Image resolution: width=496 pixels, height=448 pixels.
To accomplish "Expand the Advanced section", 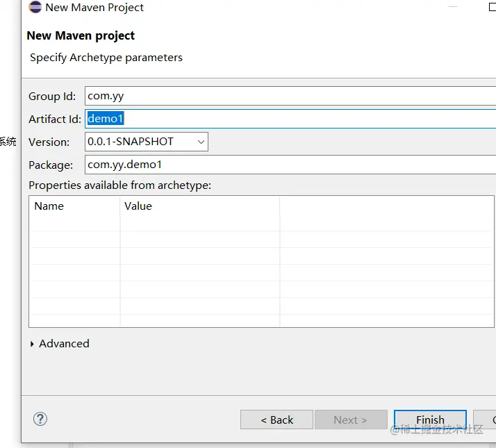I will [x=33, y=344].
